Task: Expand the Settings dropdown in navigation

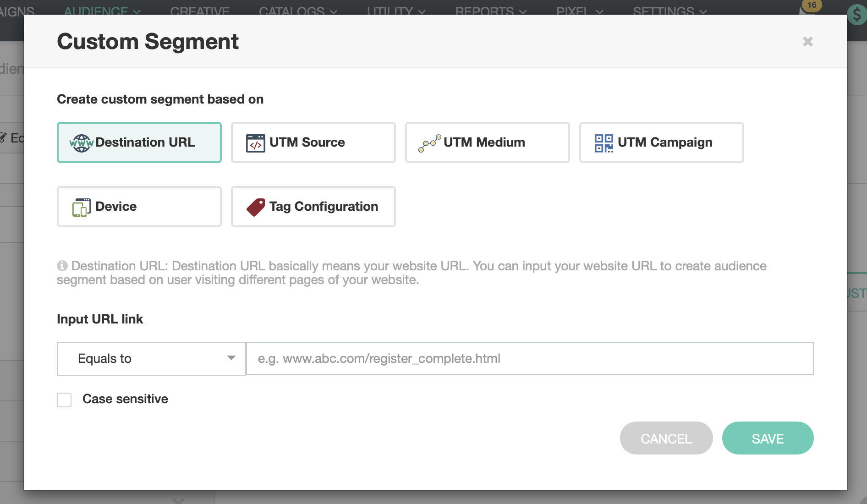Action: coord(669,10)
